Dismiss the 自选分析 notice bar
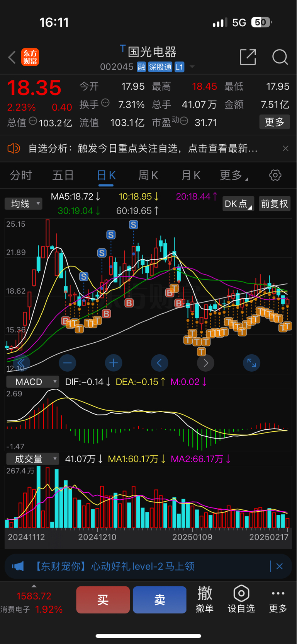The image size is (297, 644). point(285,149)
